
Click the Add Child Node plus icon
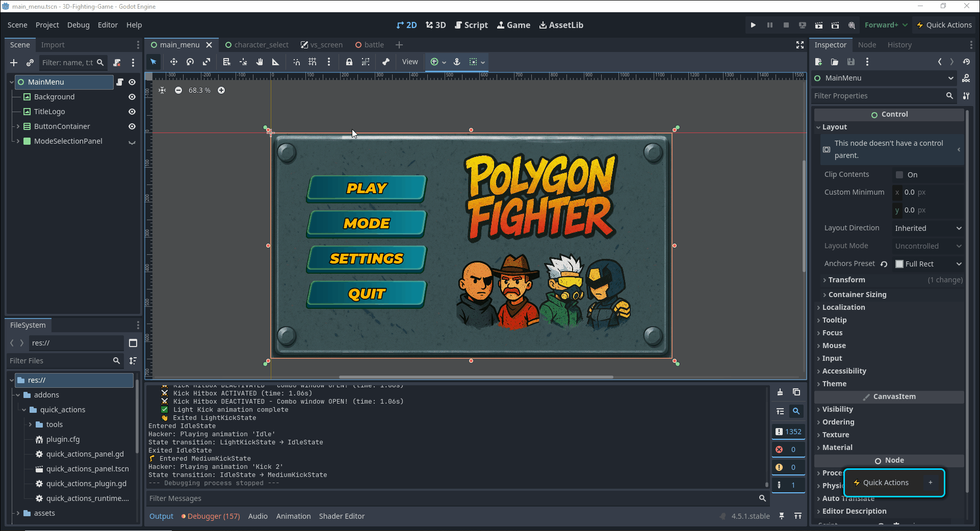(x=14, y=63)
